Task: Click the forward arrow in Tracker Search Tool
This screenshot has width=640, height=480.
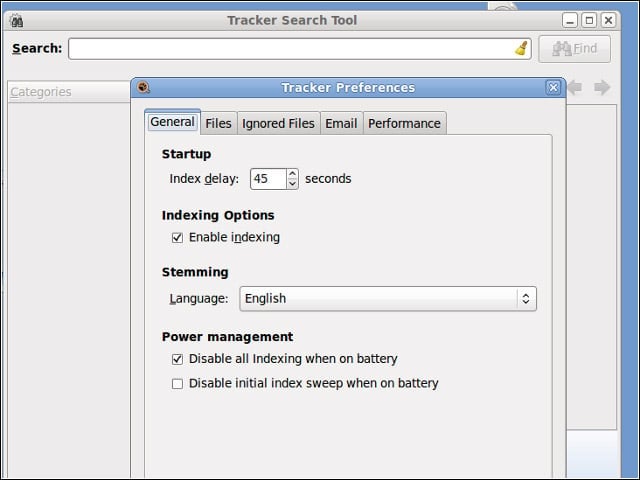Action: (x=602, y=87)
